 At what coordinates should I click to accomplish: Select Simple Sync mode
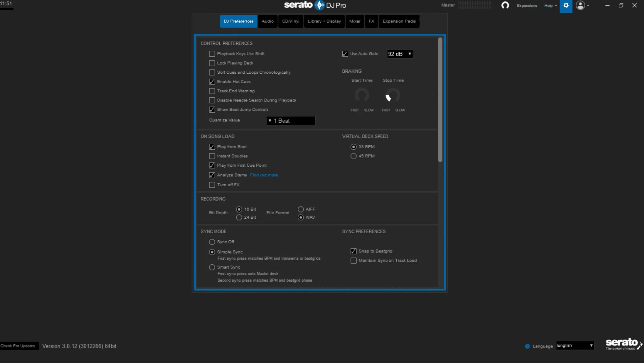click(x=212, y=252)
